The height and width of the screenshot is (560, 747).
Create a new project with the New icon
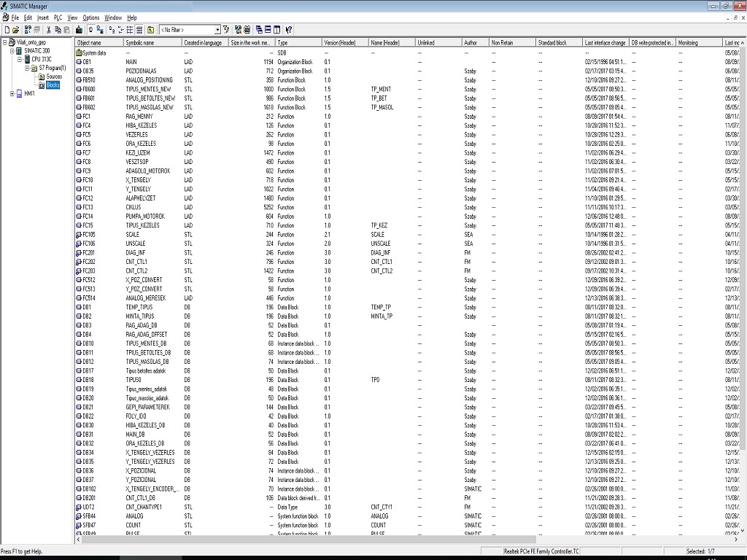(7, 29)
